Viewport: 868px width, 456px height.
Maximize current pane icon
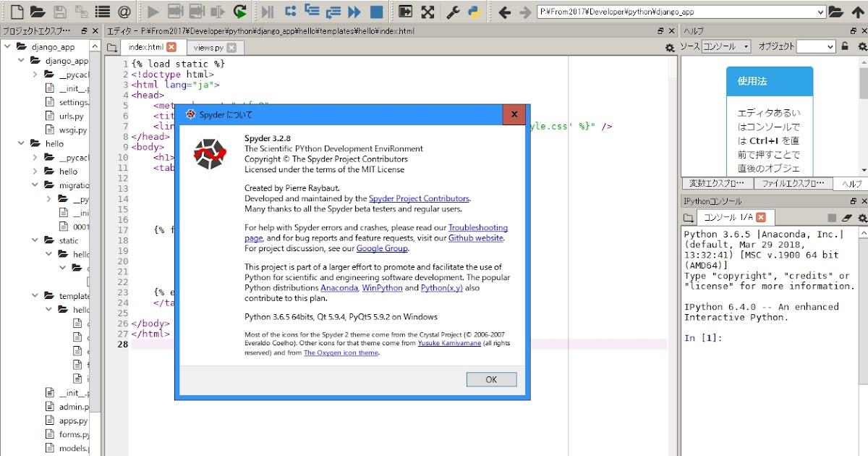[x=406, y=12]
